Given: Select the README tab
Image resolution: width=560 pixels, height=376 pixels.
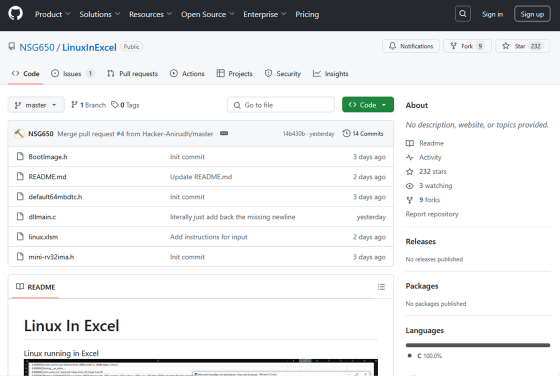Looking at the screenshot, I should 36,287.
